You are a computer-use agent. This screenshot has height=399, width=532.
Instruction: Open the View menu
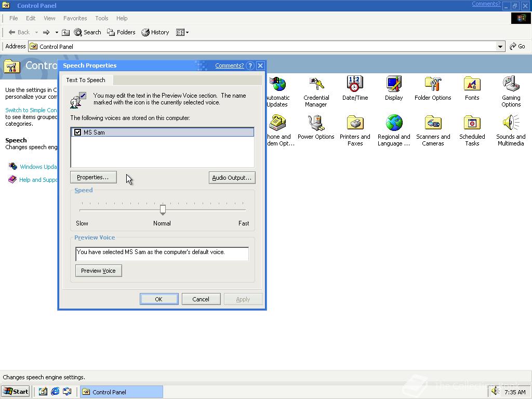49,18
